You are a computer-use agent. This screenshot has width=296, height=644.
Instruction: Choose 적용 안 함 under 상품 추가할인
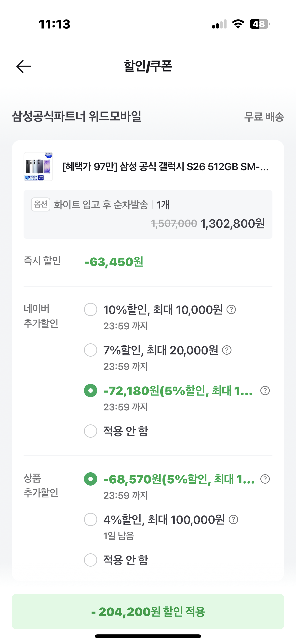pyautogui.click(x=91, y=560)
